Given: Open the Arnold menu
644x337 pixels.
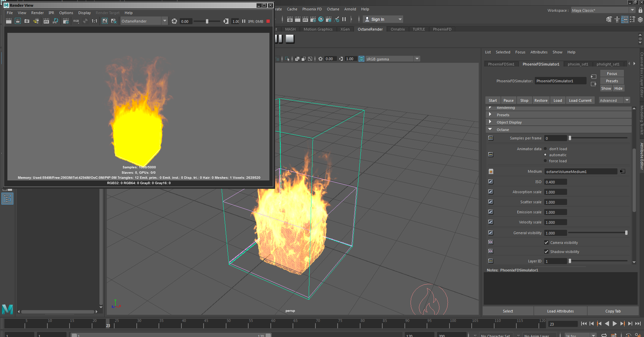Looking at the screenshot, I should click(x=350, y=9).
